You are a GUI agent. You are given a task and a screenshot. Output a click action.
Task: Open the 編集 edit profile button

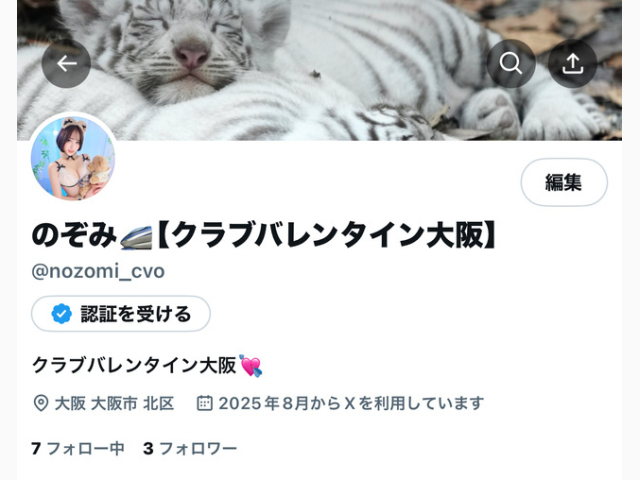point(564,182)
